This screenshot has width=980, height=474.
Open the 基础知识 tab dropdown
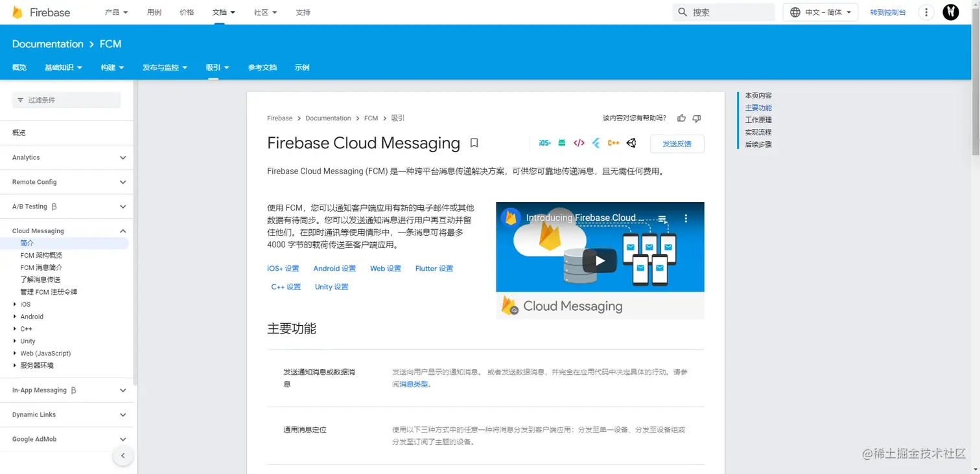[x=64, y=67]
